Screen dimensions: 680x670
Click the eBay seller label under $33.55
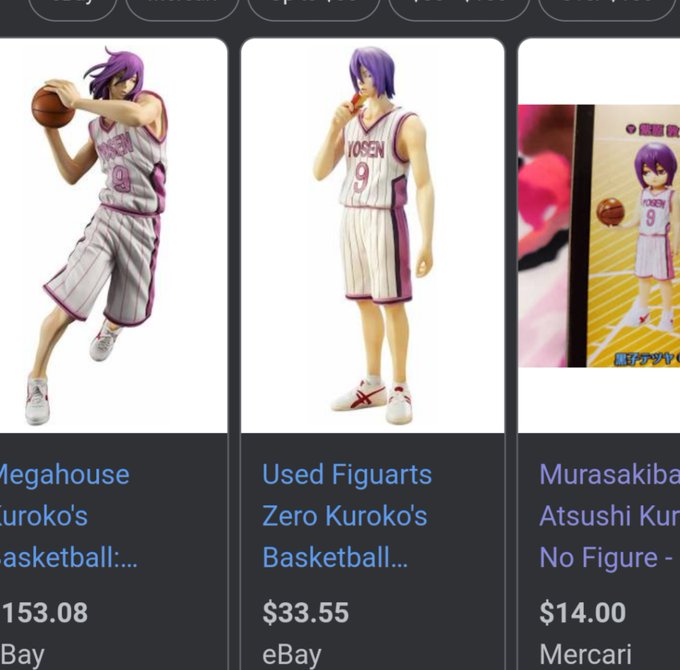pos(291,655)
